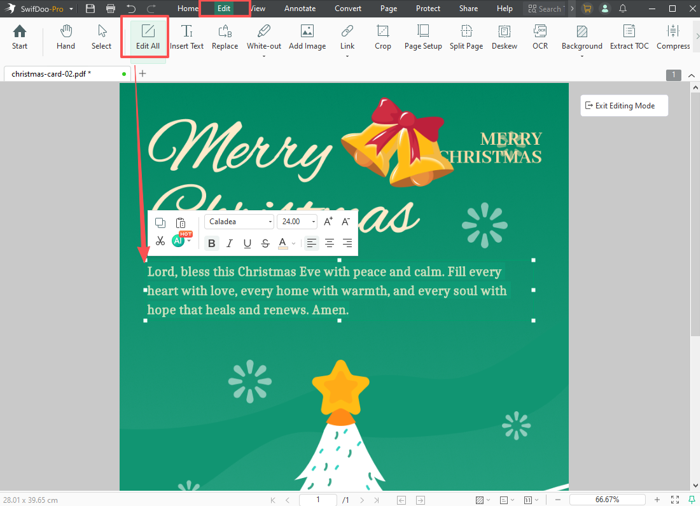The height and width of the screenshot is (506, 700).
Task: Select the Hand tool
Action: (66, 37)
